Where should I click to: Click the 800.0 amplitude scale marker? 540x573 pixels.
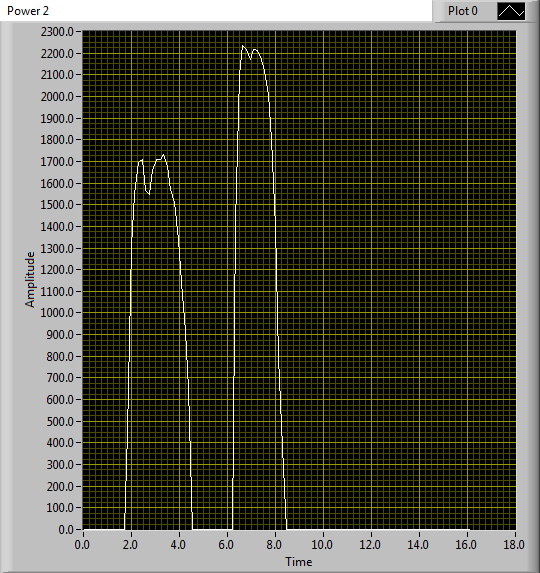pyautogui.click(x=60, y=356)
